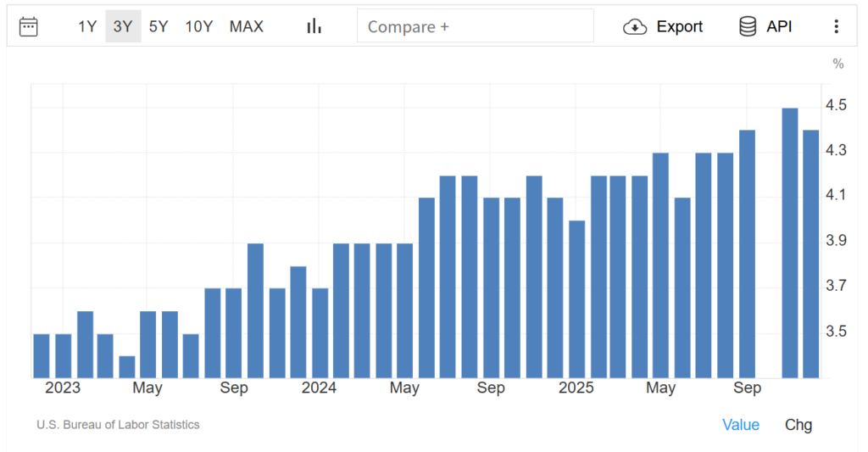Image resolution: width=868 pixels, height=452 pixels.
Task: Click the Compare + input field
Action: 475,26
